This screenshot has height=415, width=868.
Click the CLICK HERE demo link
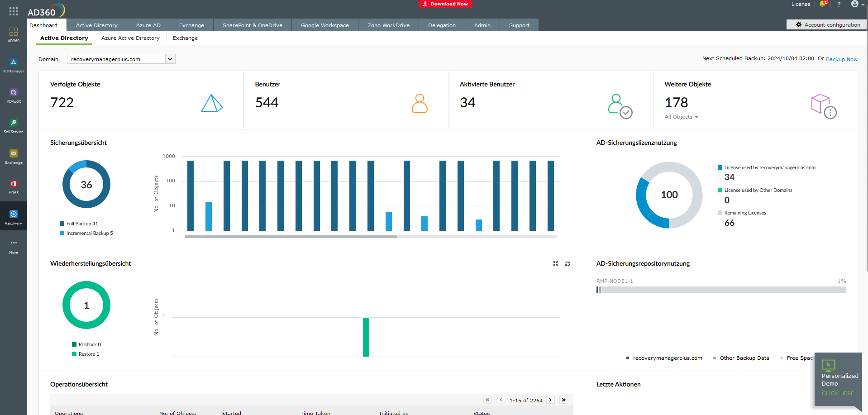click(838, 393)
